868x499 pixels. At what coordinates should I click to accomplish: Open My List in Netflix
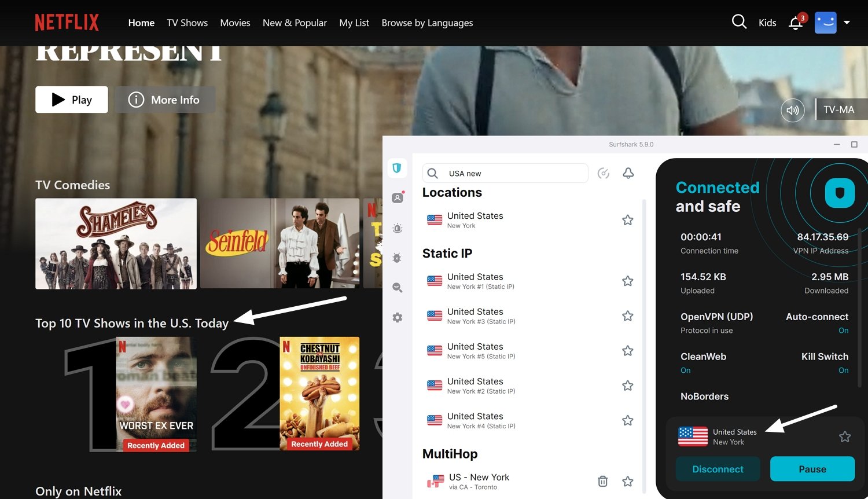click(354, 23)
